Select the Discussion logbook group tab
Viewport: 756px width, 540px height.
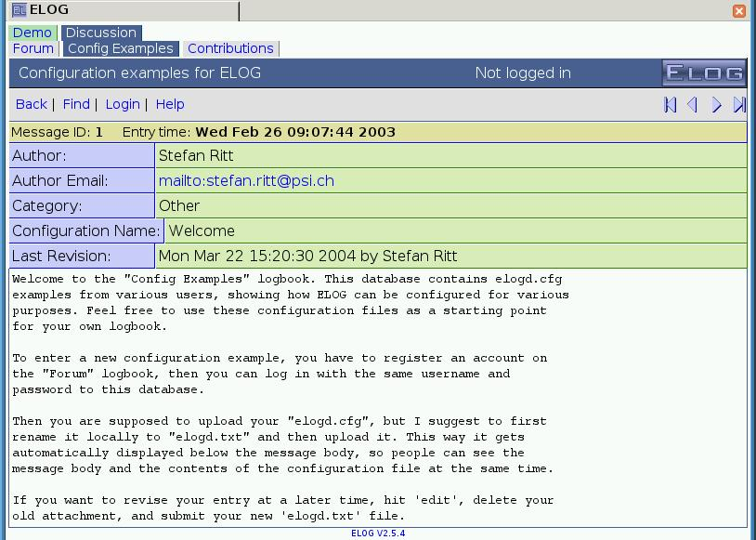coord(101,33)
